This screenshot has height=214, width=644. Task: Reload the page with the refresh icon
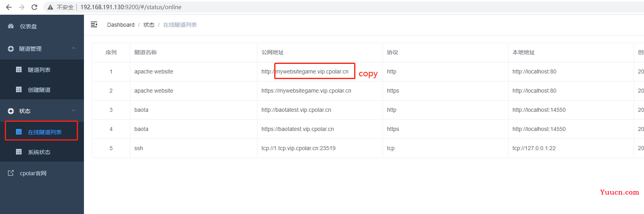[34, 7]
